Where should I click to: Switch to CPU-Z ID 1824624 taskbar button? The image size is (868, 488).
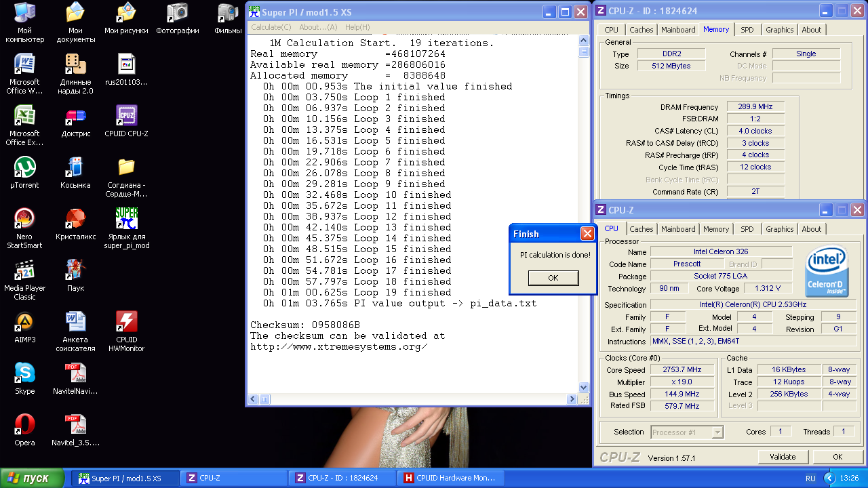click(x=342, y=478)
